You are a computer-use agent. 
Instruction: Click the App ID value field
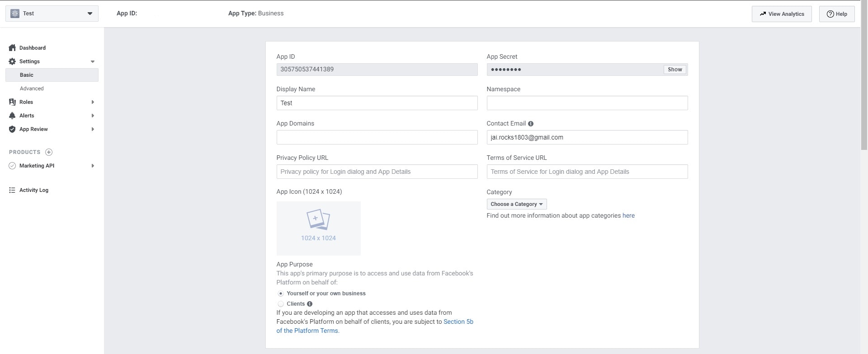coord(377,70)
